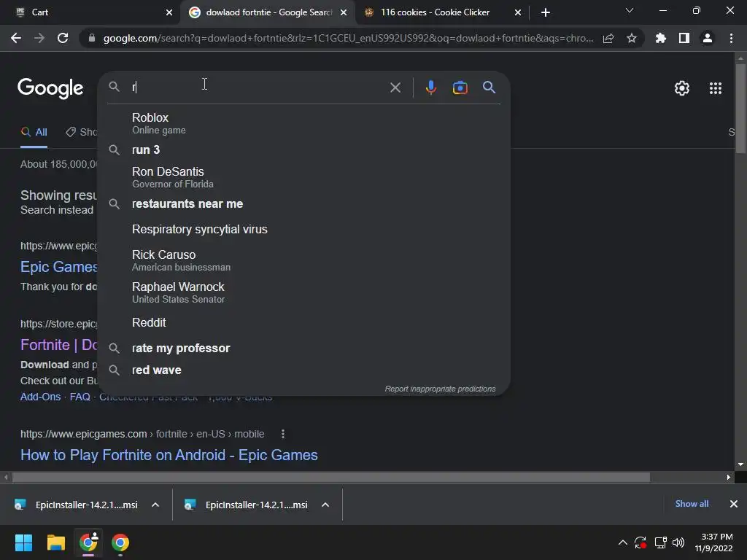This screenshot has height=560, width=747.
Task: Choose rate my professor suggestion
Action: click(x=303, y=348)
